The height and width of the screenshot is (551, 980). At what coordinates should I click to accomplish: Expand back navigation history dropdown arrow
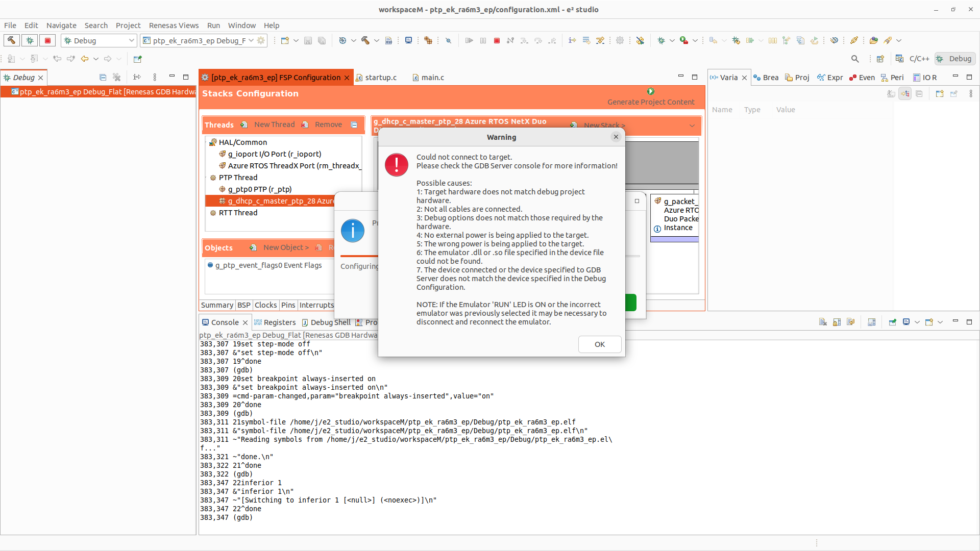tap(96, 59)
